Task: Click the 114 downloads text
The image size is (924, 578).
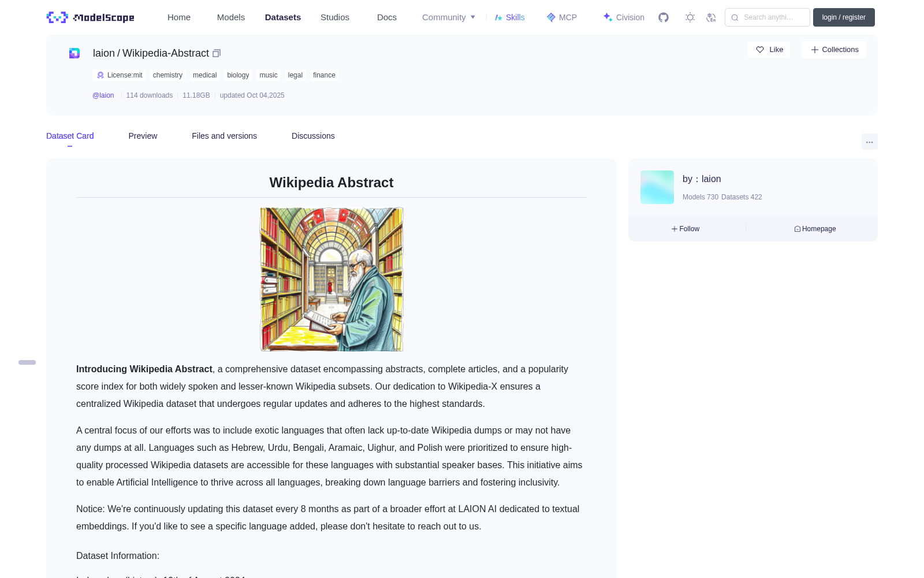Action: click(x=150, y=95)
